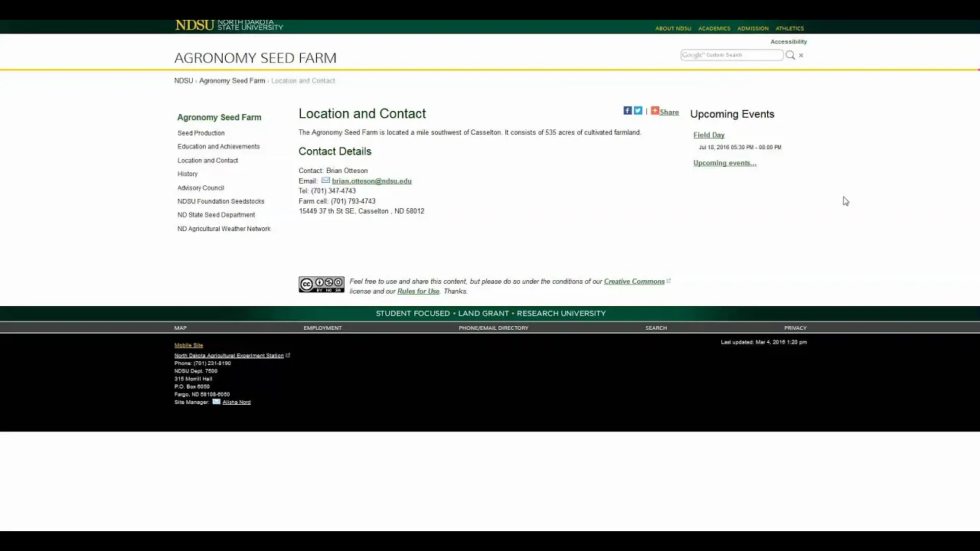
Task: Go to Agronomy Seed Farm breadcrumb
Action: 232,80
